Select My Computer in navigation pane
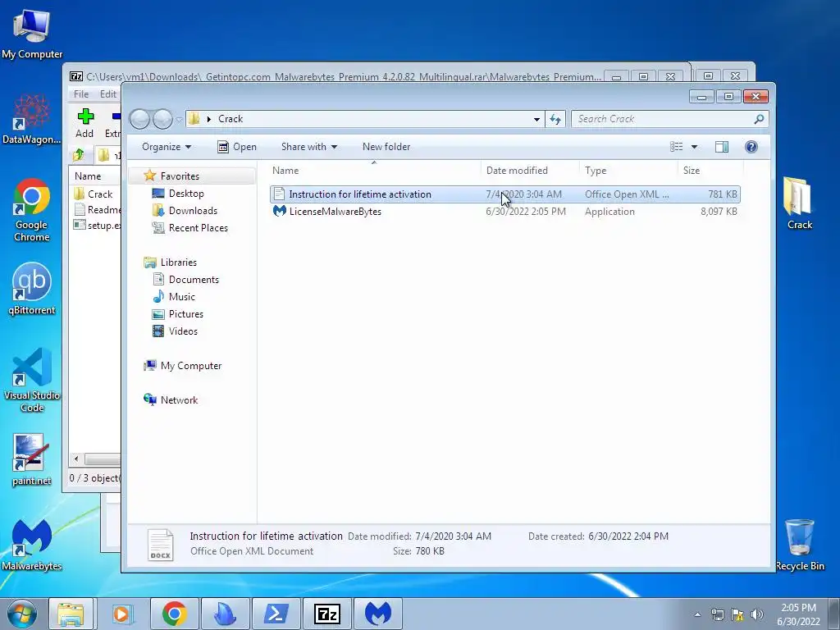Image resolution: width=840 pixels, height=630 pixels. coord(190,366)
